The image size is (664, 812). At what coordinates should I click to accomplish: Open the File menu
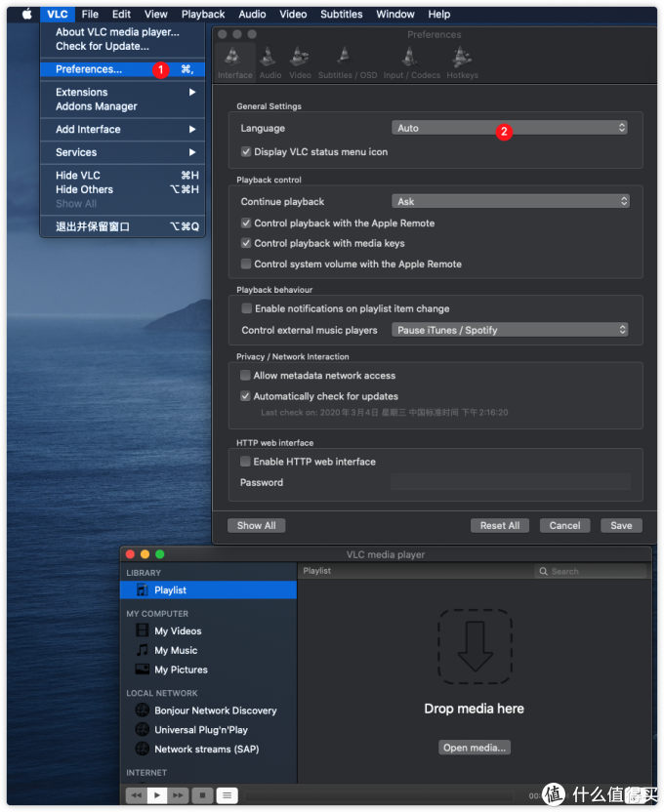(x=90, y=14)
